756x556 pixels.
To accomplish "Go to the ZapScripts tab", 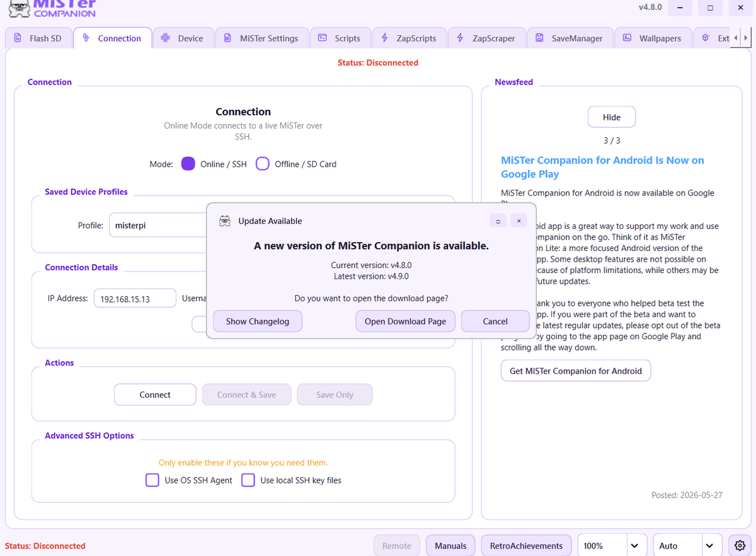I will point(408,38).
